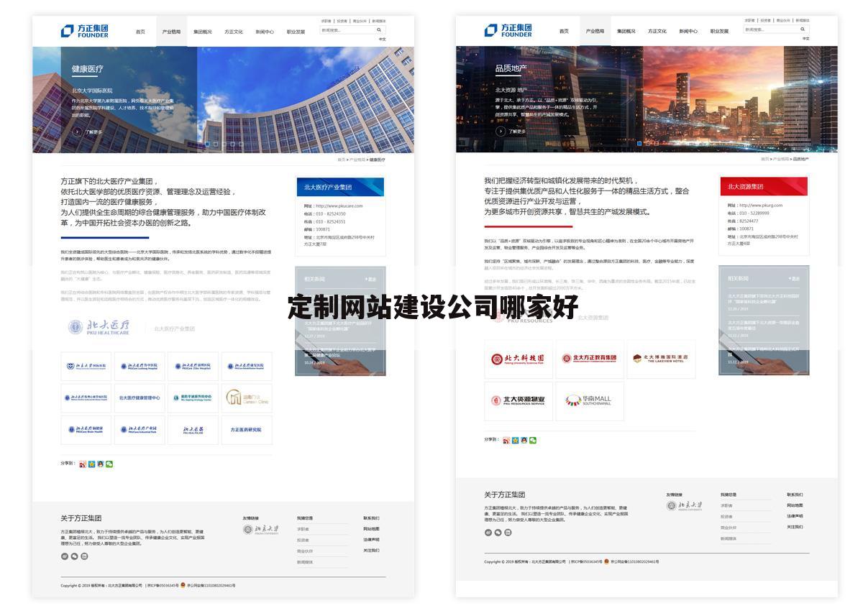Click the 更多 link in right 相关新闻 panel
This screenshot has height=616, width=863.
pos(795,278)
